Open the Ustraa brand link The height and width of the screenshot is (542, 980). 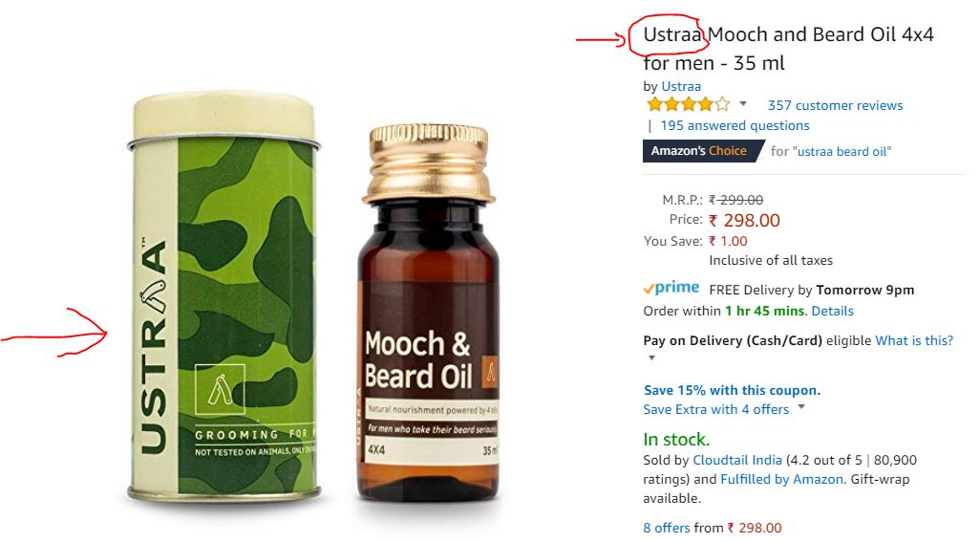tap(681, 86)
